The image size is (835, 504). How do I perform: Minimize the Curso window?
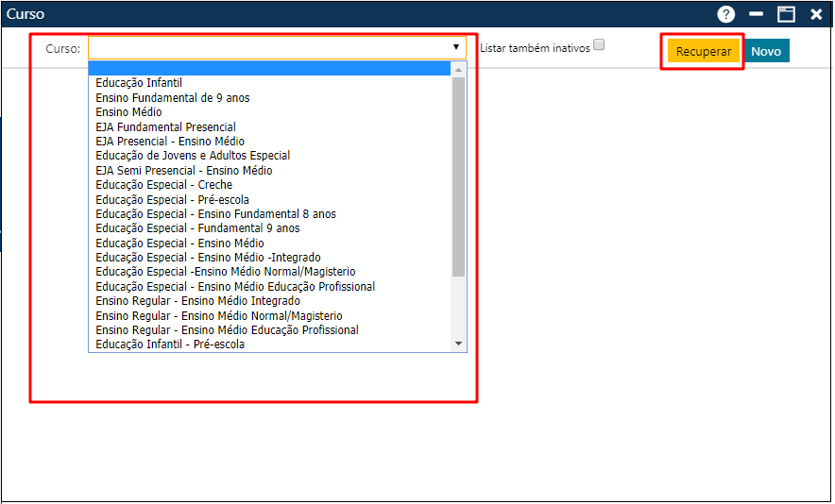757,14
